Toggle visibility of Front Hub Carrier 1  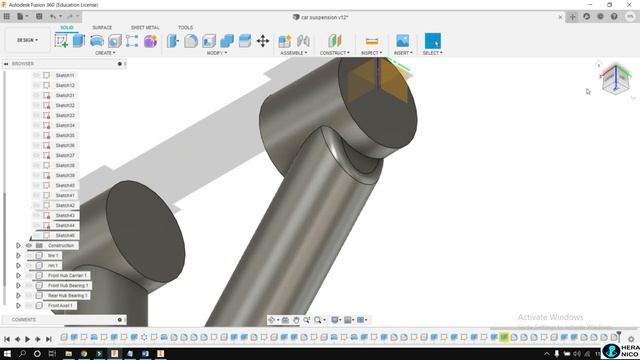[x=29, y=276]
